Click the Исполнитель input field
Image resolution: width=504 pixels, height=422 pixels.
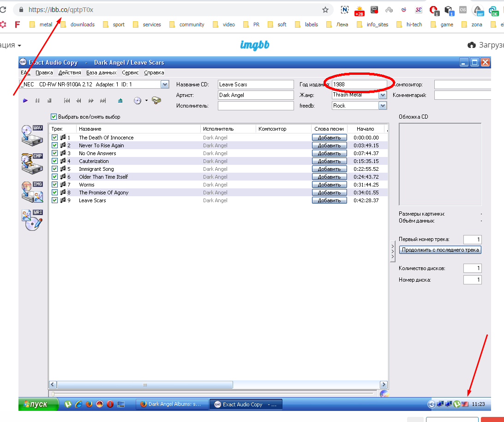pos(256,105)
